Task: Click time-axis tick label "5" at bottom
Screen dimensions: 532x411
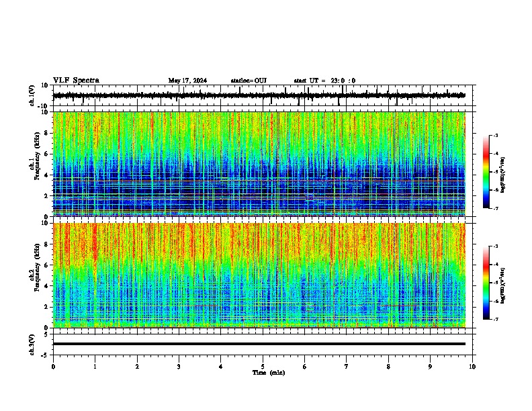Action: pos(263,367)
